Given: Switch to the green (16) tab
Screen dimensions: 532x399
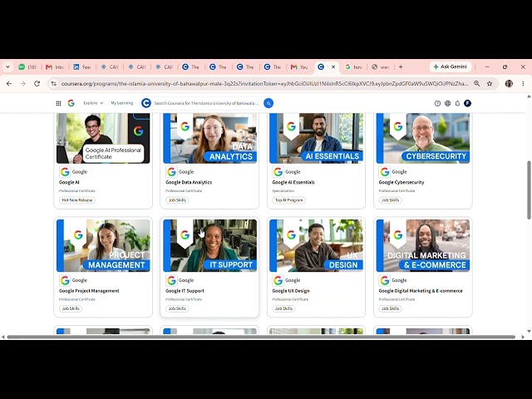Looking at the screenshot, I should 27,66.
